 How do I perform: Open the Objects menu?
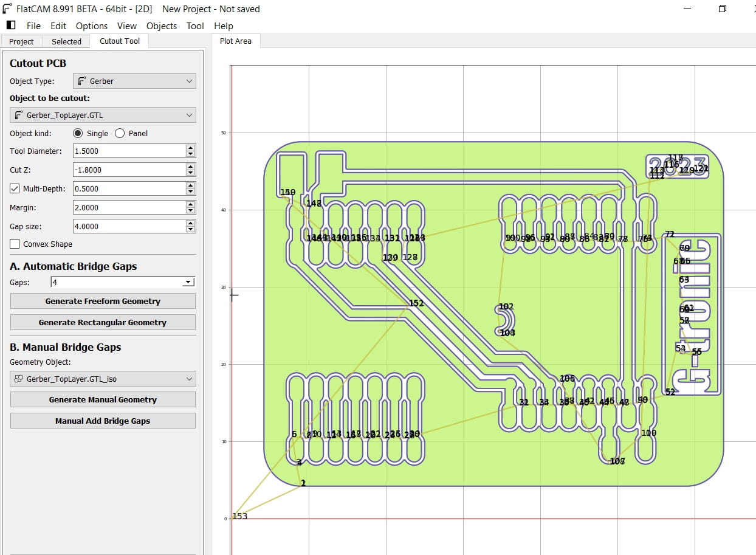pos(161,26)
